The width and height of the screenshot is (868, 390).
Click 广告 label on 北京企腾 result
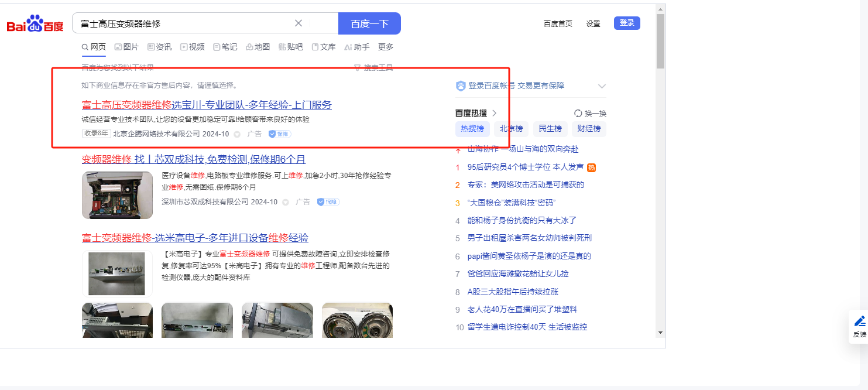(x=255, y=134)
